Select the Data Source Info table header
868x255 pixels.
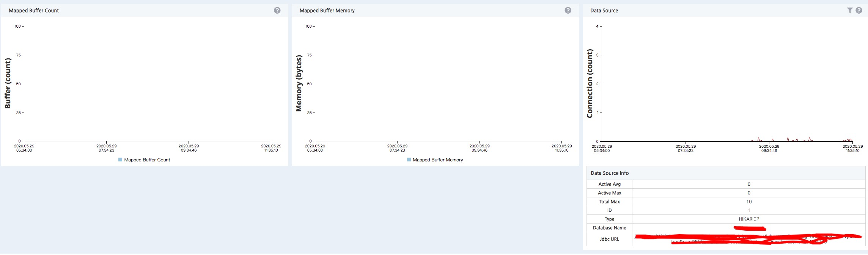610,173
